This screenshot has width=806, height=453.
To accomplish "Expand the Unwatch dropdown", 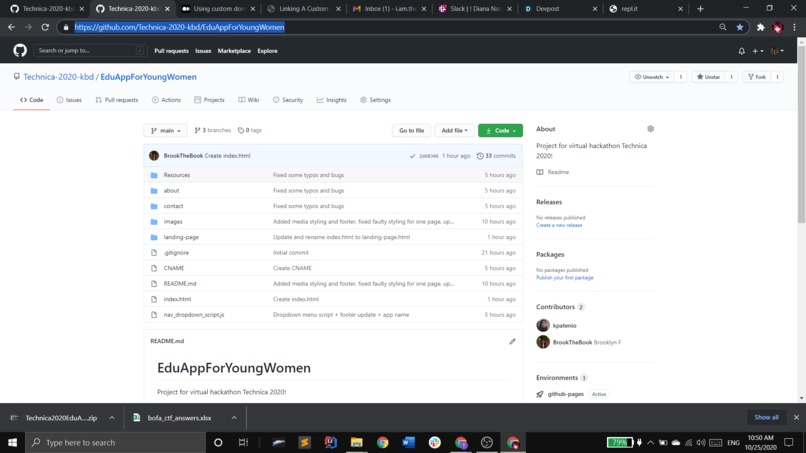I will [x=651, y=77].
